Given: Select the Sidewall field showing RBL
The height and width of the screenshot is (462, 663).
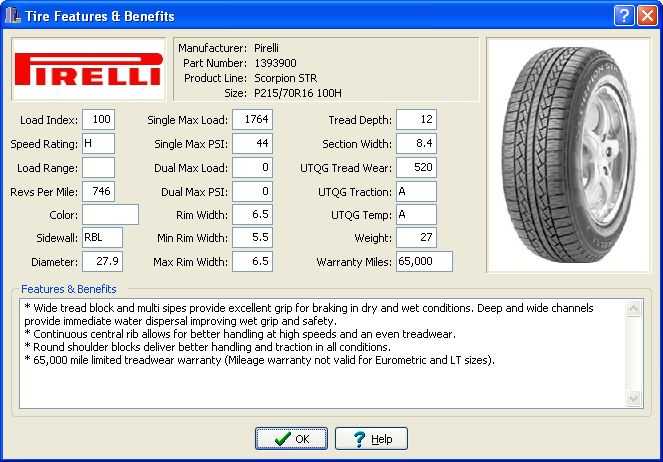Looking at the screenshot, I should pos(102,237).
